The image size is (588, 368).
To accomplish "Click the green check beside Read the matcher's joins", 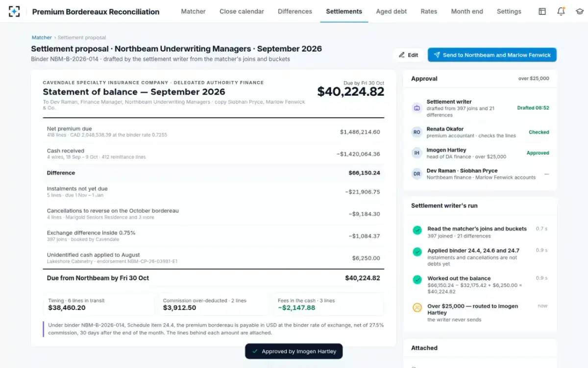I will pyautogui.click(x=417, y=230).
